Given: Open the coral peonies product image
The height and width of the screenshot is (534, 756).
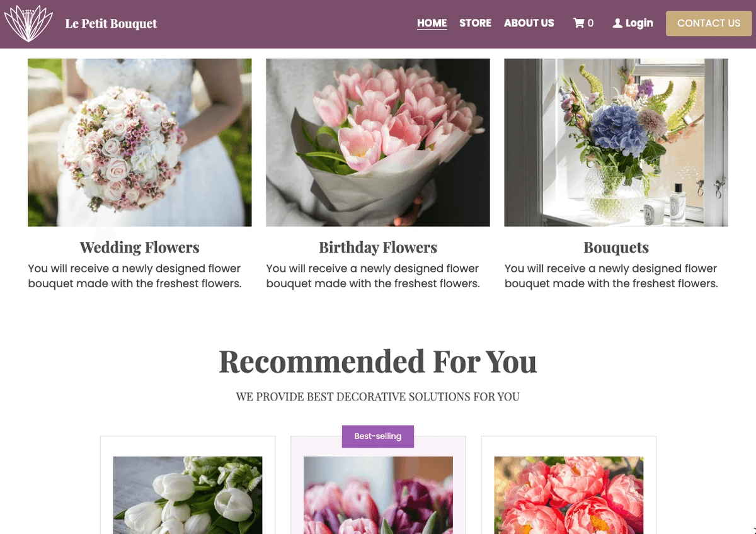Looking at the screenshot, I should pyautogui.click(x=569, y=495).
